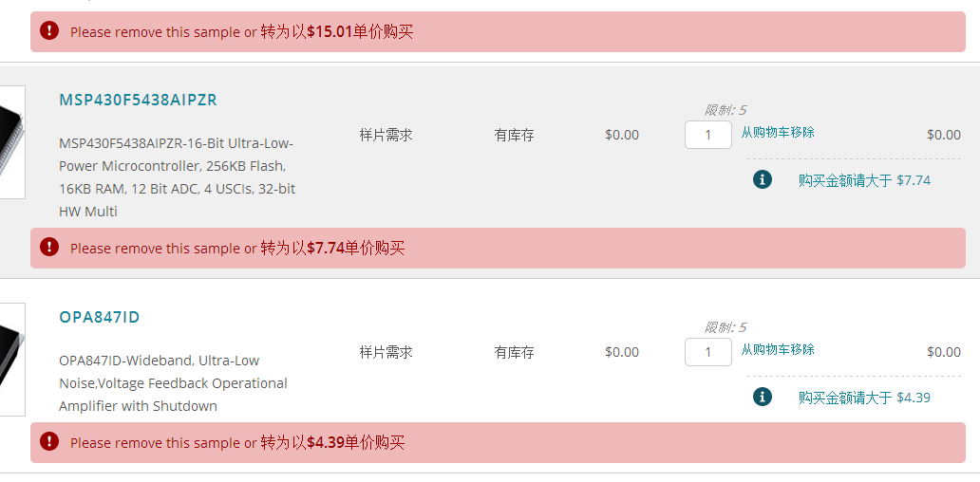This screenshot has height=482, width=980.
Task: Switch to buying at $7.74 unit price
Action: coord(332,248)
